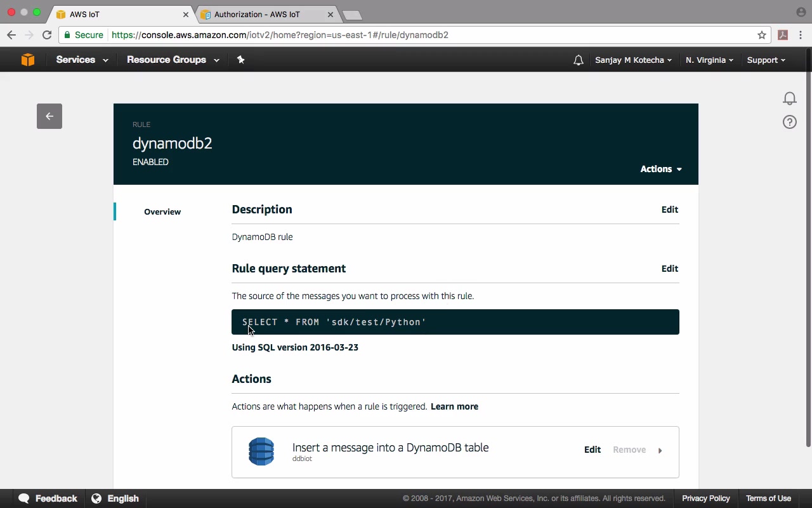
Task: Select the Overview side tab
Action: [162, 211]
